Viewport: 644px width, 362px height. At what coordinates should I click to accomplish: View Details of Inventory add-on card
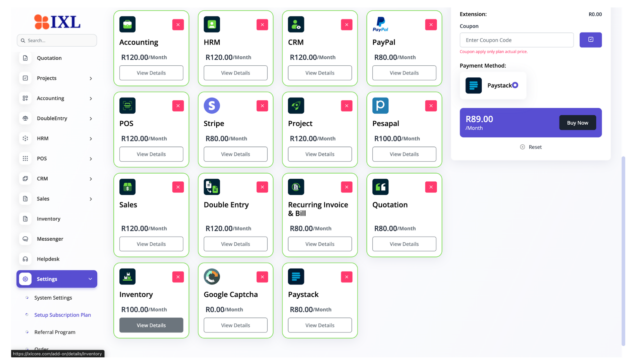(x=151, y=325)
